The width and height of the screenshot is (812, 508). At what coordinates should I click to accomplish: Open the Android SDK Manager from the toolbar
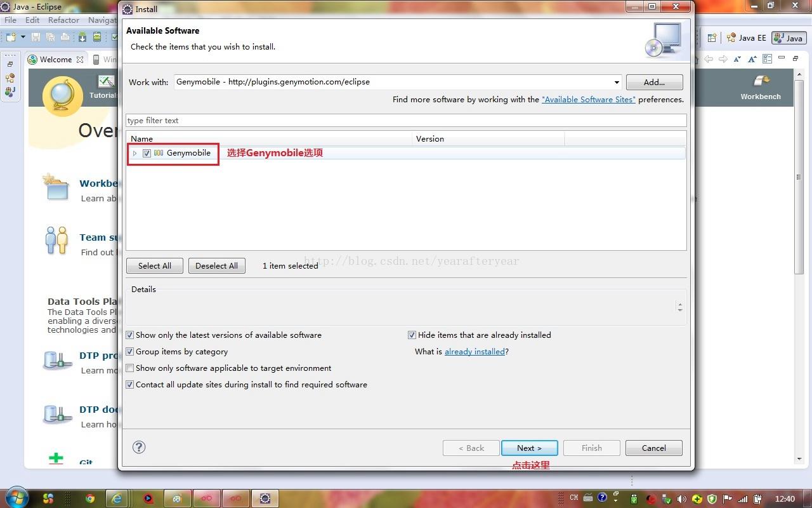[82, 37]
